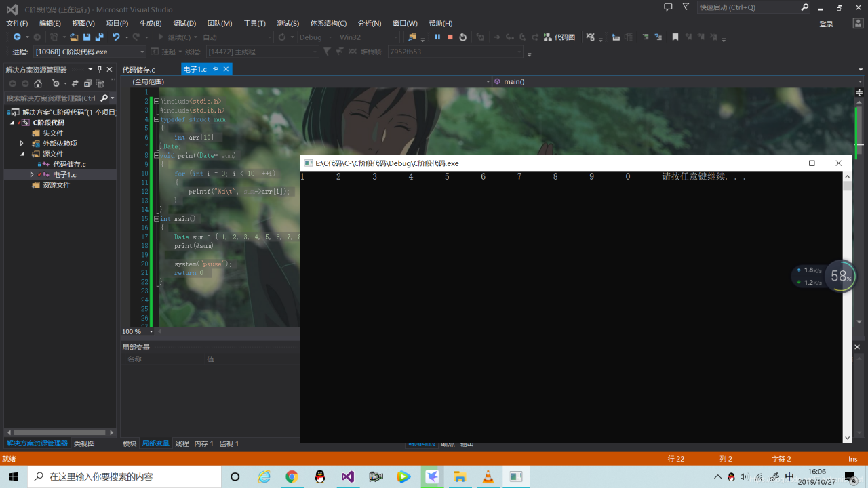Viewport: 868px width, 488px height.
Task: Click the 登录 sign-in link
Action: [826, 24]
